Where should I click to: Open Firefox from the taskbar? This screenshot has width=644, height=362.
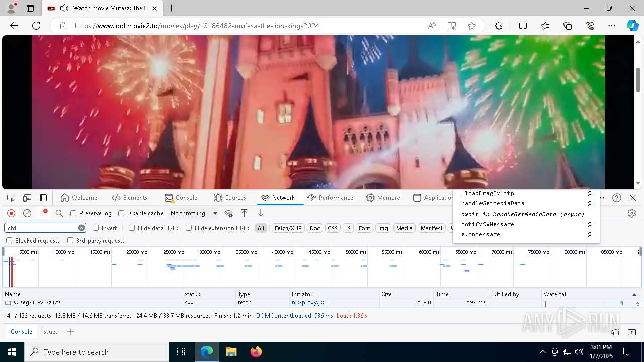pyautogui.click(x=256, y=352)
